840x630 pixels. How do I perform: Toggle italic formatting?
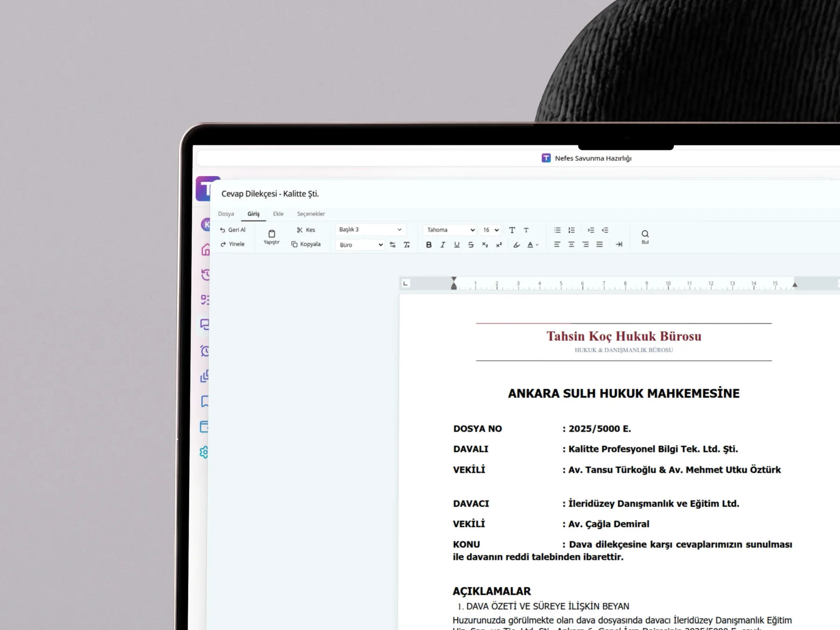coord(442,245)
